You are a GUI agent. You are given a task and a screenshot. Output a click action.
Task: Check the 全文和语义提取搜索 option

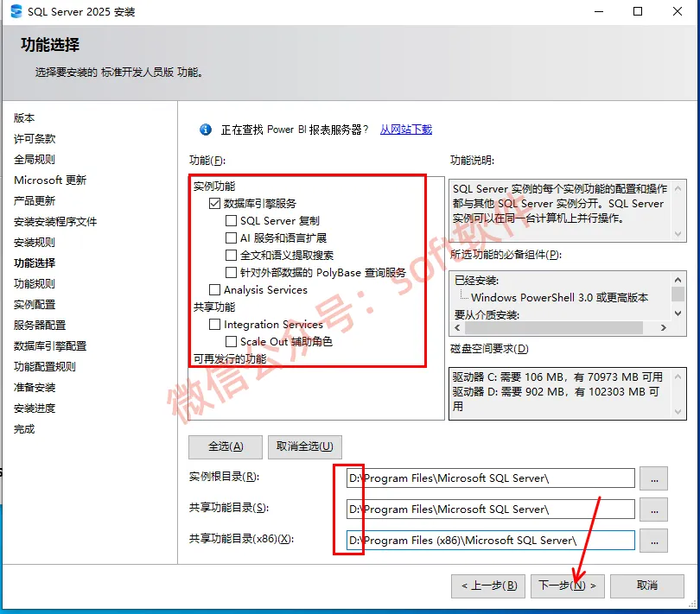point(231,256)
